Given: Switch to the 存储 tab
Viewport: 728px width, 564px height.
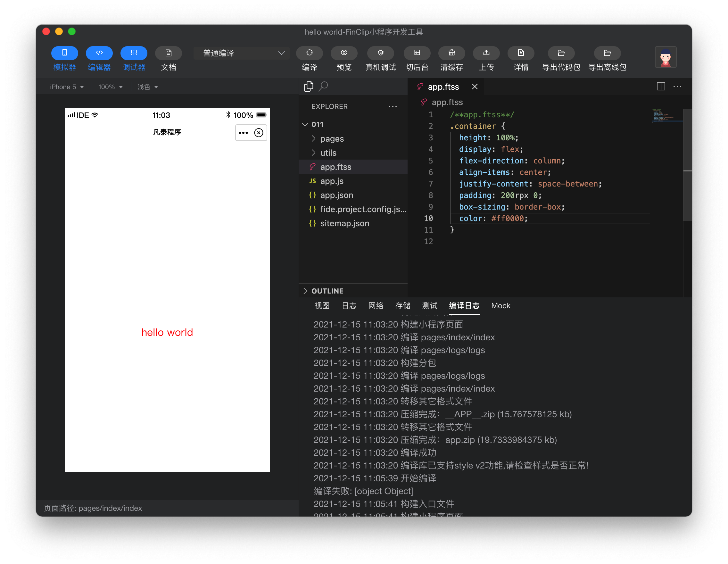Looking at the screenshot, I should click(x=403, y=306).
